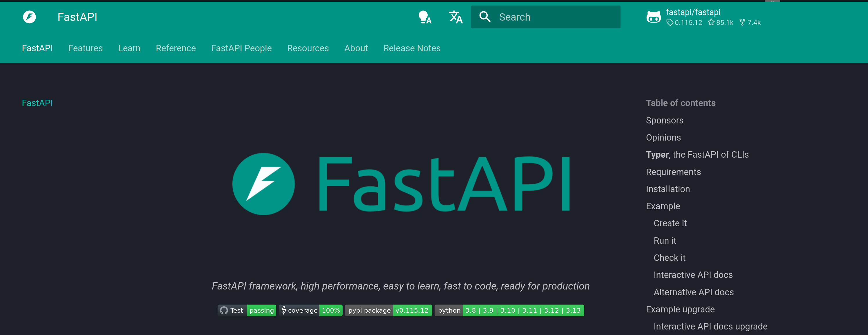Click the FastAPI lightning logo in the header
The height and width of the screenshot is (335, 868).
point(29,17)
